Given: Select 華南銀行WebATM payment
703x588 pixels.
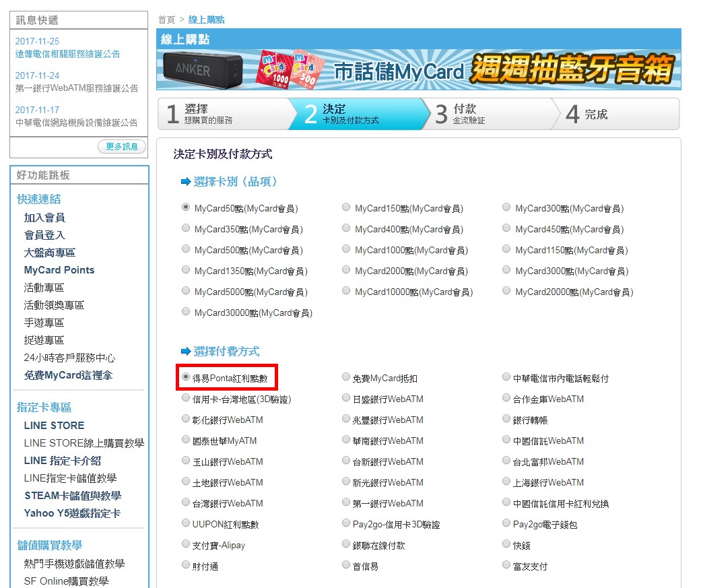Looking at the screenshot, I should point(346,440).
